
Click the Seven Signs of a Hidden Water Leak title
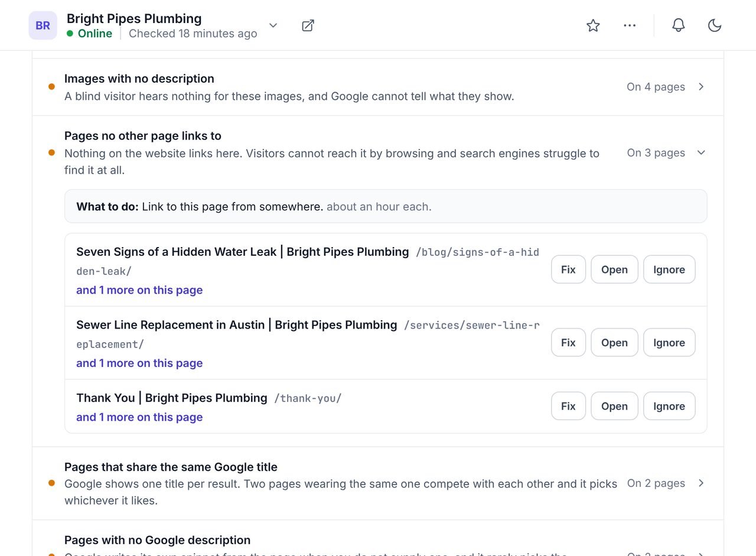coord(243,252)
